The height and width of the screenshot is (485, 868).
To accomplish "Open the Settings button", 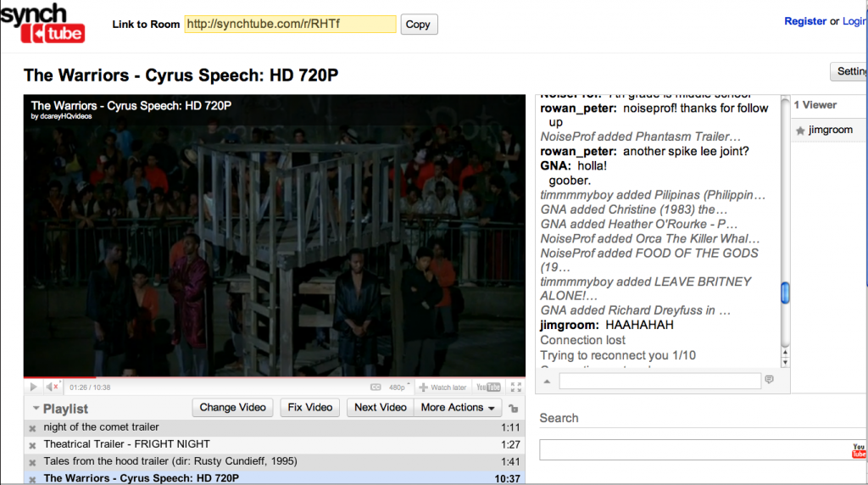I will [849, 71].
